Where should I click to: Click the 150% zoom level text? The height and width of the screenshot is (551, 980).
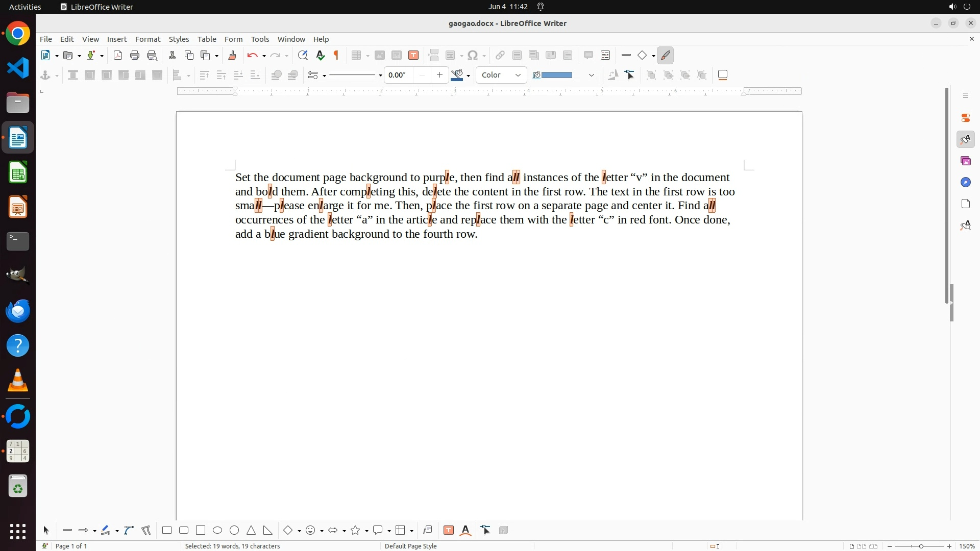click(967, 546)
